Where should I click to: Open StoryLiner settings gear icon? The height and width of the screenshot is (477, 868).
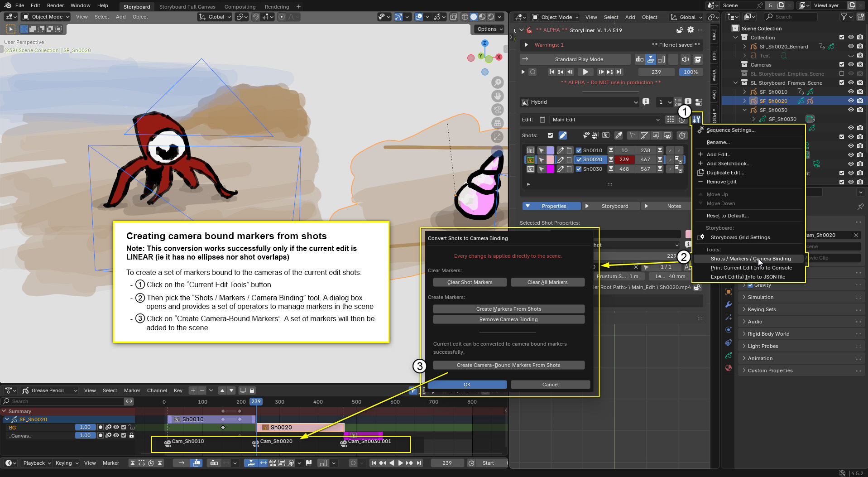tap(691, 30)
